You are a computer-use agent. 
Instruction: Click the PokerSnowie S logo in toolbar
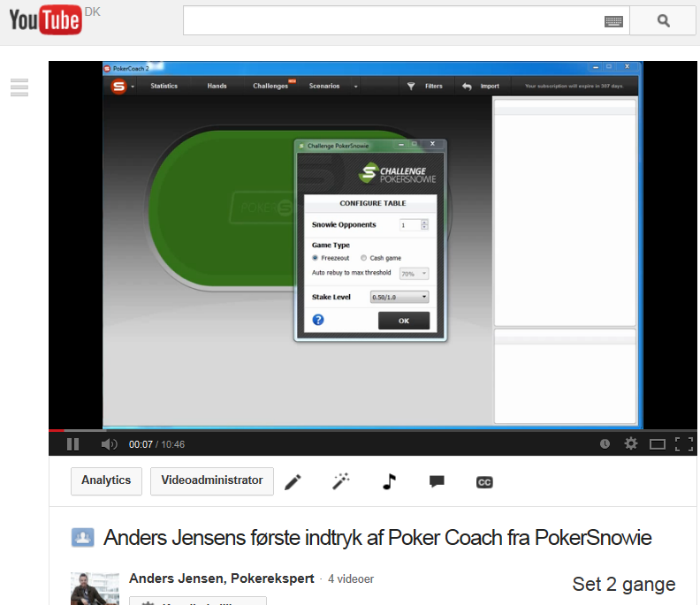click(x=118, y=86)
